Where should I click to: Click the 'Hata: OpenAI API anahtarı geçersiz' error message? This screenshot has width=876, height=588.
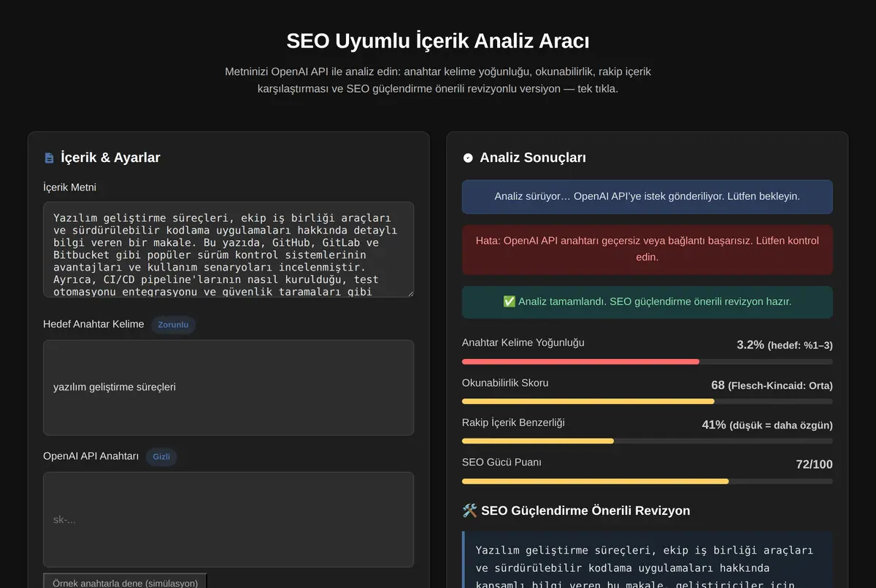648,249
